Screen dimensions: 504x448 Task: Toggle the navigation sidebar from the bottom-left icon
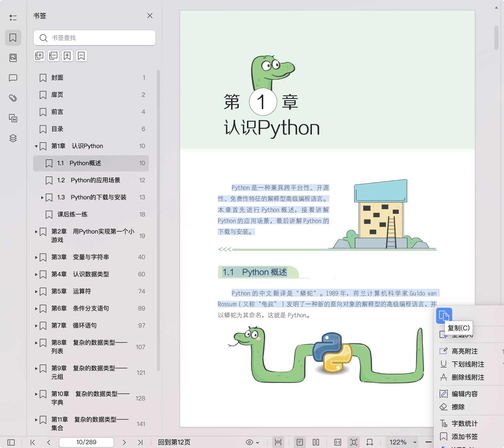tap(11, 442)
